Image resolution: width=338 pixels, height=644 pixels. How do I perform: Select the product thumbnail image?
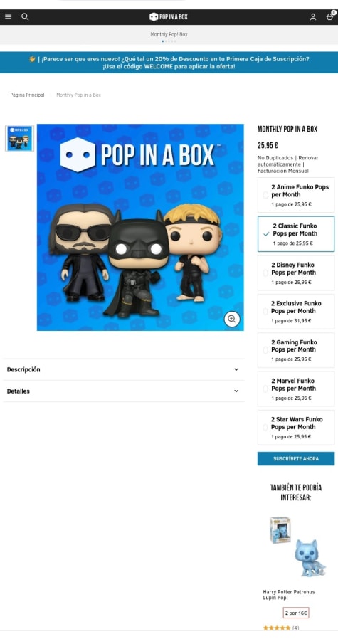tap(20, 139)
